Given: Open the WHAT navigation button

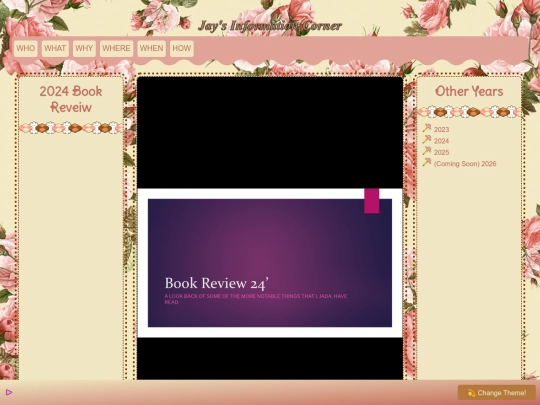Looking at the screenshot, I should (55, 48).
